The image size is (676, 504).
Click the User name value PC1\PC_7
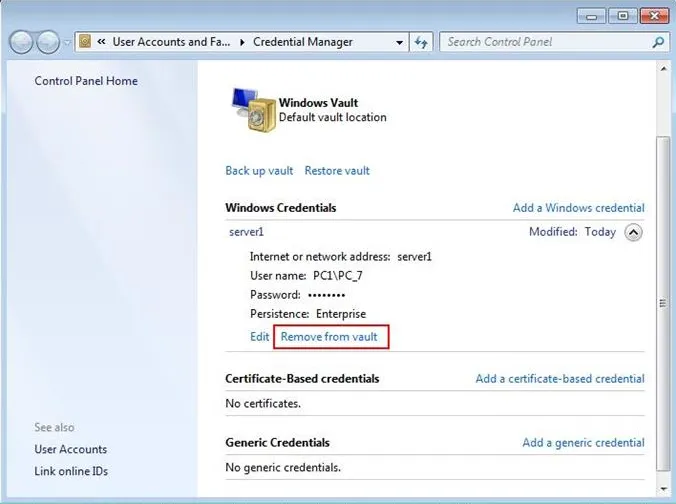coord(338,276)
